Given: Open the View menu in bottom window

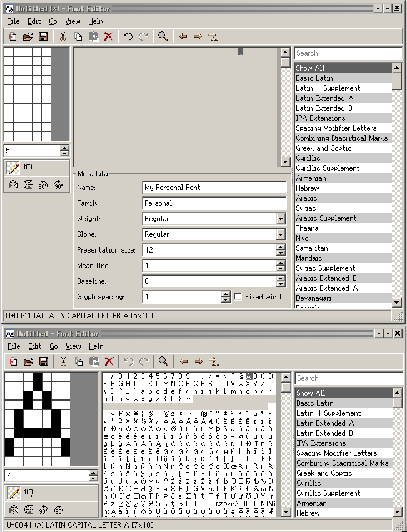Looking at the screenshot, I should click(73, 346).
